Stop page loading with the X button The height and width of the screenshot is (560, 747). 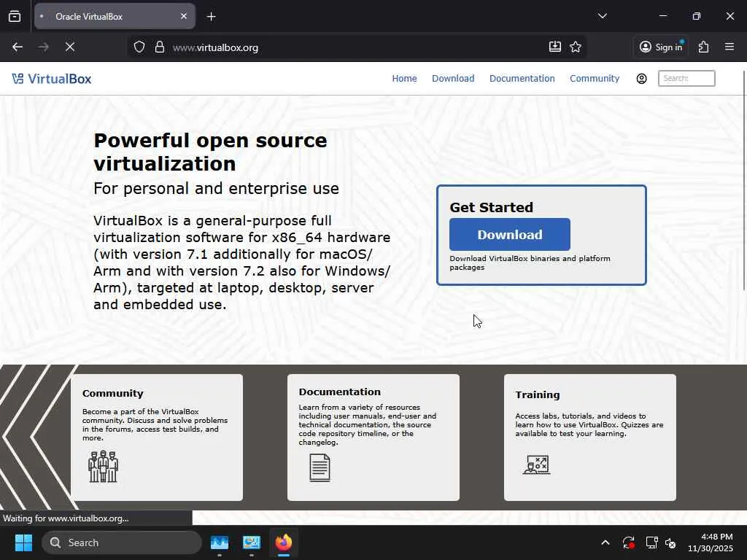(x=70, y=47)
